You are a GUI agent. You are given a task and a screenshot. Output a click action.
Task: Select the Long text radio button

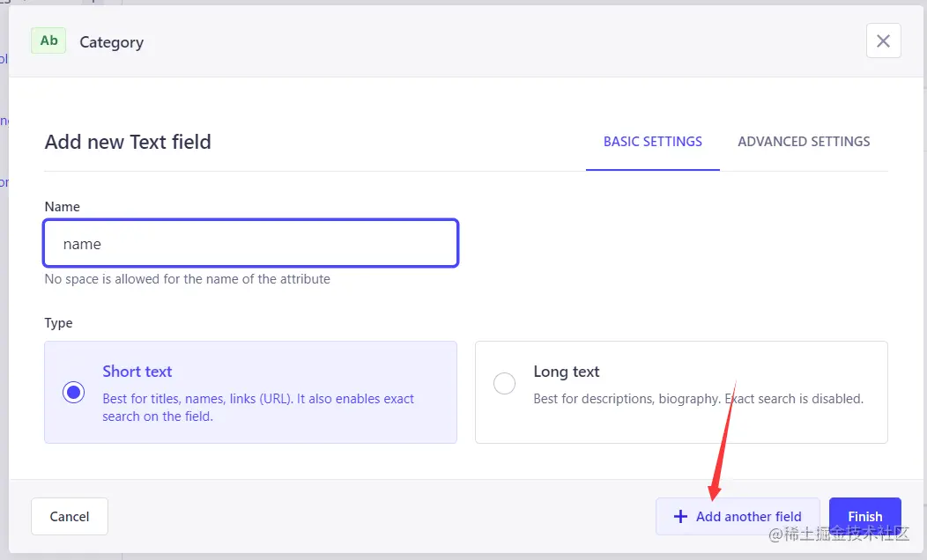(x=504, y=385)
